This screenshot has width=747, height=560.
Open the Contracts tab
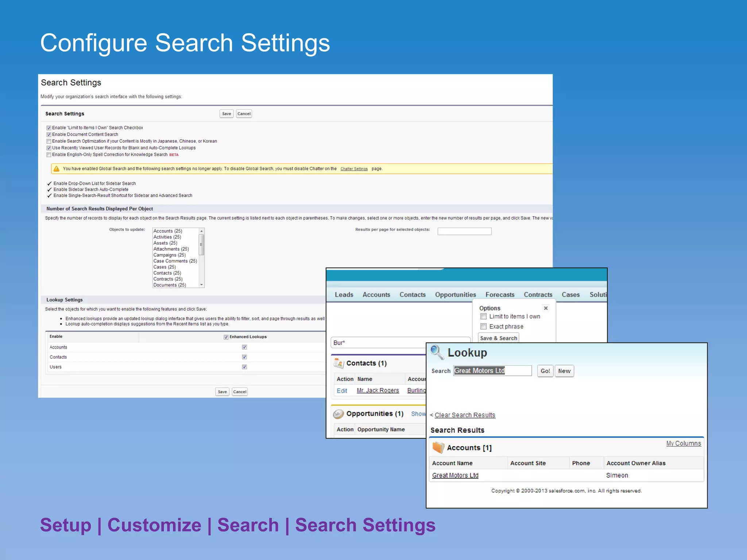click(x=538, y=295)
